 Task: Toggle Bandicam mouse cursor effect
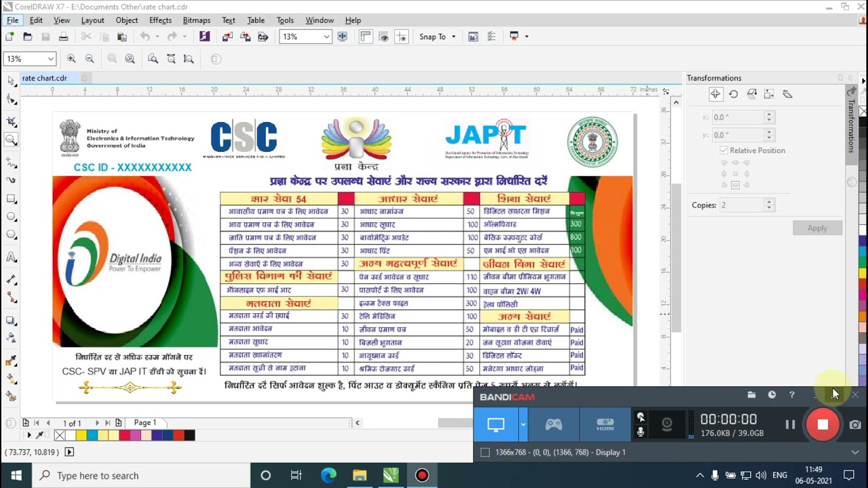(x=640, y=417)
